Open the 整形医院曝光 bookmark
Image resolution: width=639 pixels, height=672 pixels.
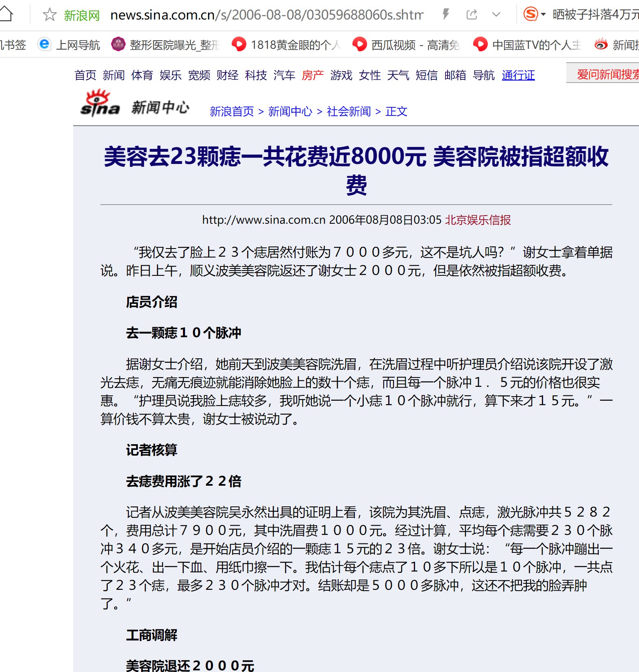165,44
